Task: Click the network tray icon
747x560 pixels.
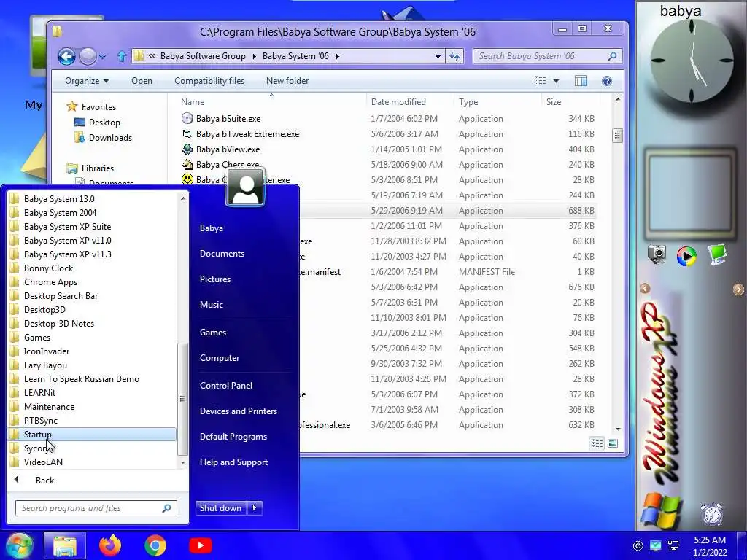Action: [x=673, y=545]
